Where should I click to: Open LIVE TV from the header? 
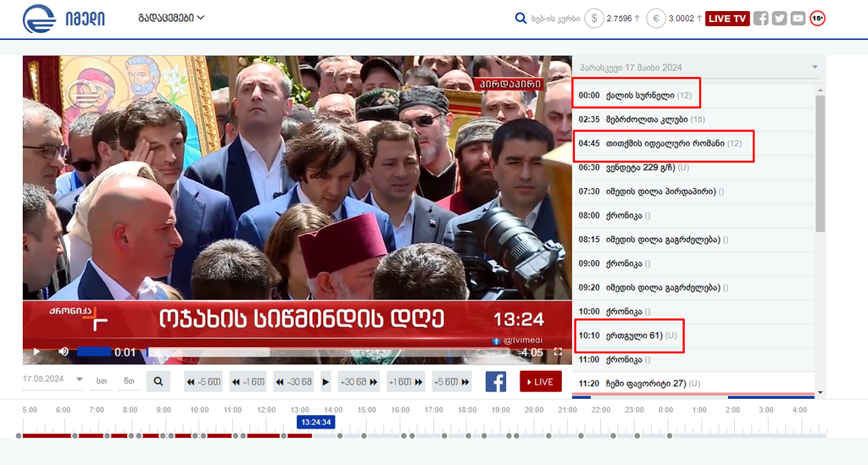(x=727, y=19)
